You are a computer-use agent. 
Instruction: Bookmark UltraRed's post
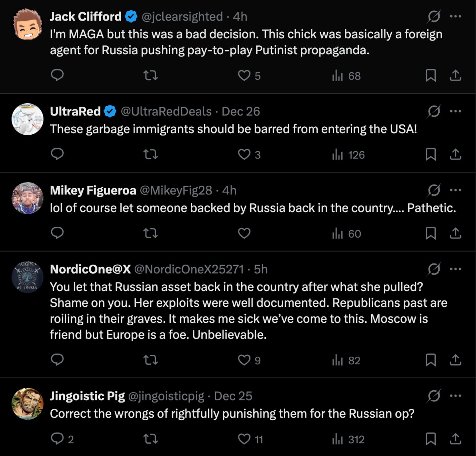[430, 155]
